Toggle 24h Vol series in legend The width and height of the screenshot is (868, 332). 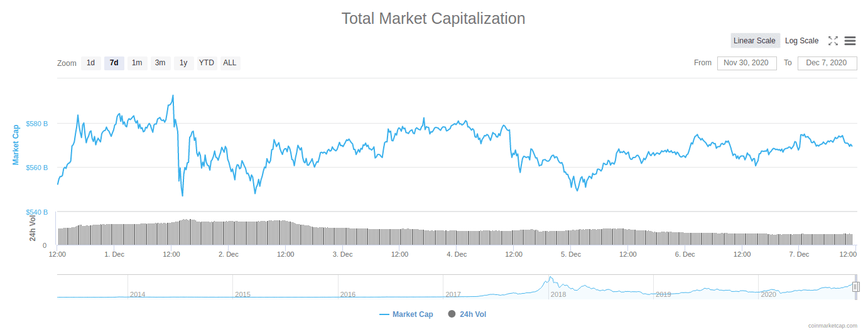pyautogui.click(x=467, y=314)
